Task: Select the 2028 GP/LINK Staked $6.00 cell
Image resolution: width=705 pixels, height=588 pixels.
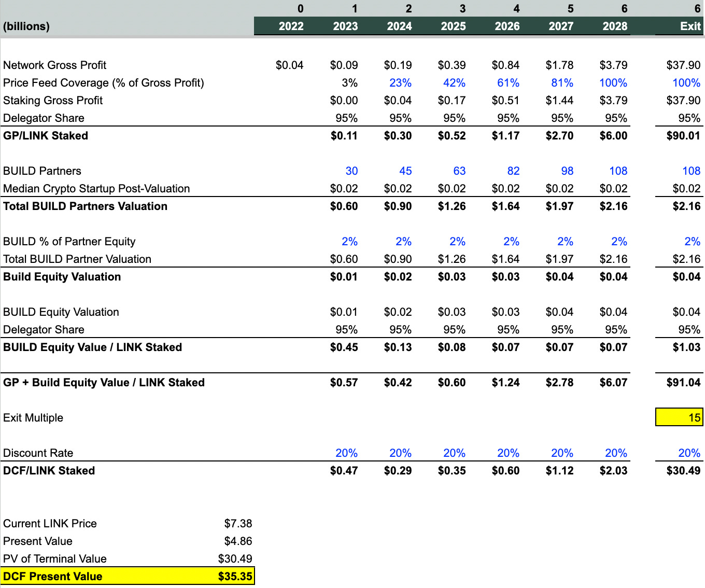Action: pos(613,135)
